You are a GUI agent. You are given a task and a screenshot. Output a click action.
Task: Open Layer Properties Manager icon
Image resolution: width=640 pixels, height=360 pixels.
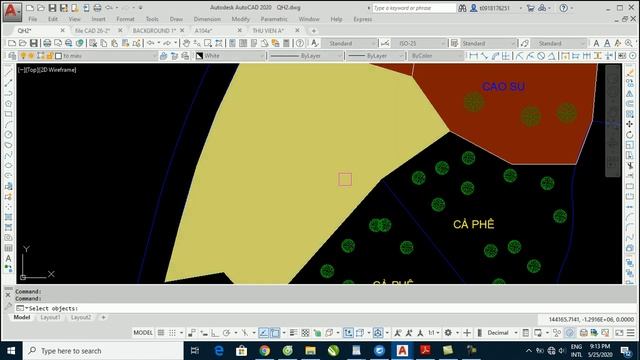click(x=12, y=56)
